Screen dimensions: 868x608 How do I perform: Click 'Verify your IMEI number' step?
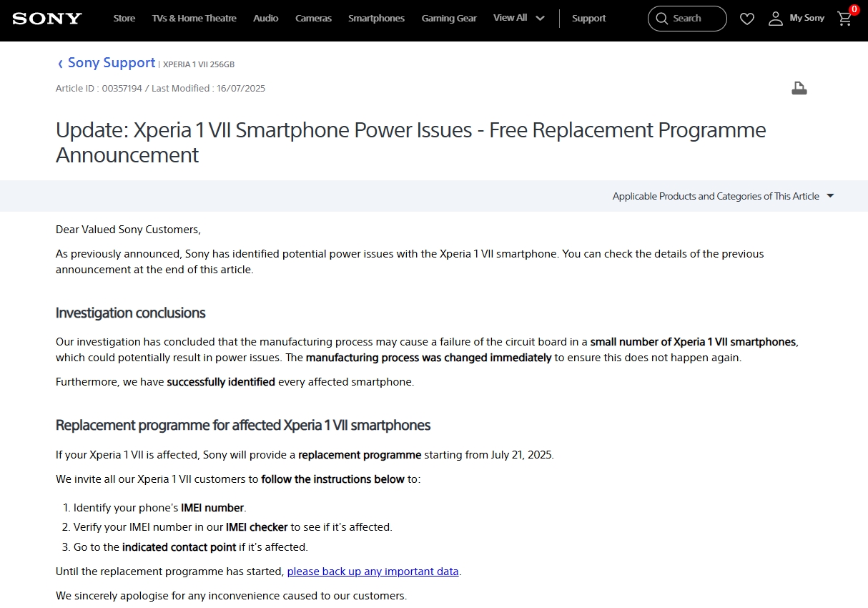pos(233,527)
